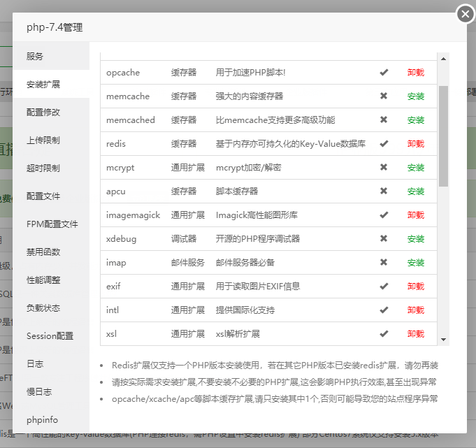Close the php-7.4 management dialog
The image size is (476, 448).
point(465,14)
